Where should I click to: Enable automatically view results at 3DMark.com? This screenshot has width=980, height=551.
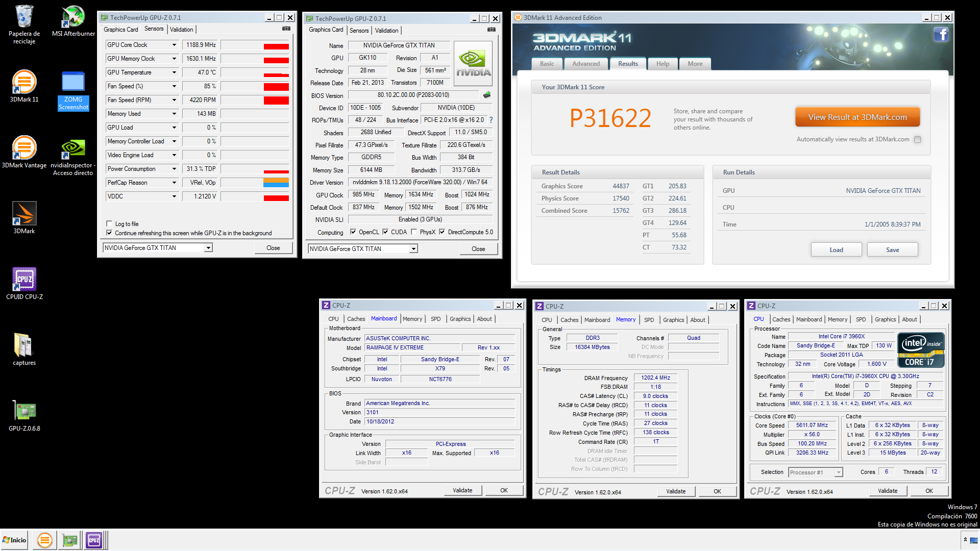tap(917, 139)
